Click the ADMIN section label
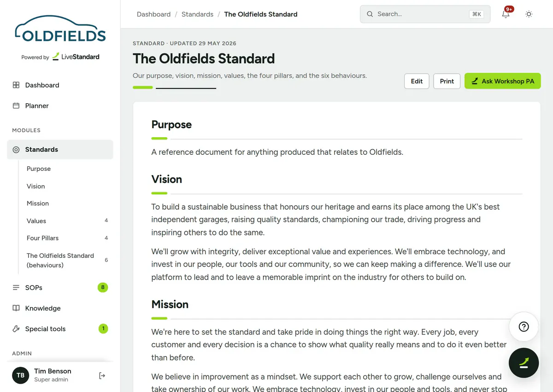The width and height of the screenshot is (553, 392). (x=22, y=354)
